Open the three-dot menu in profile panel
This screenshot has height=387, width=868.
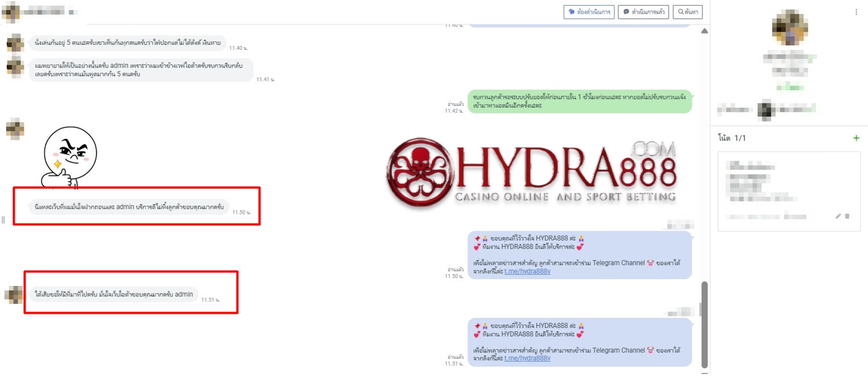(856, 12)
